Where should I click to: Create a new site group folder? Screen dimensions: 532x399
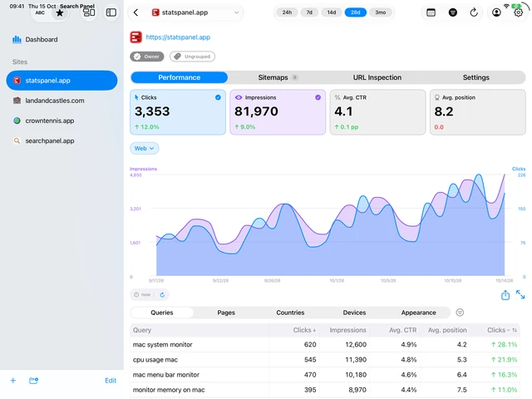coord(33,381)
